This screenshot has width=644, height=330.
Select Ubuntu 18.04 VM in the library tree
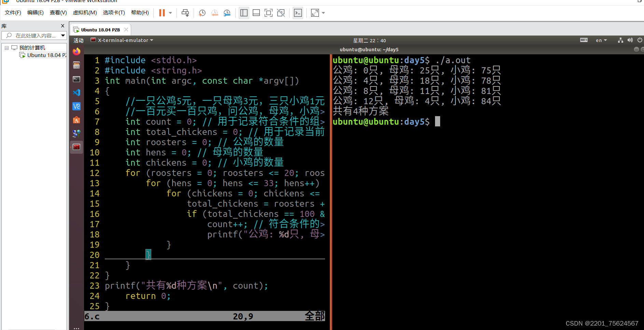(47, 55)
